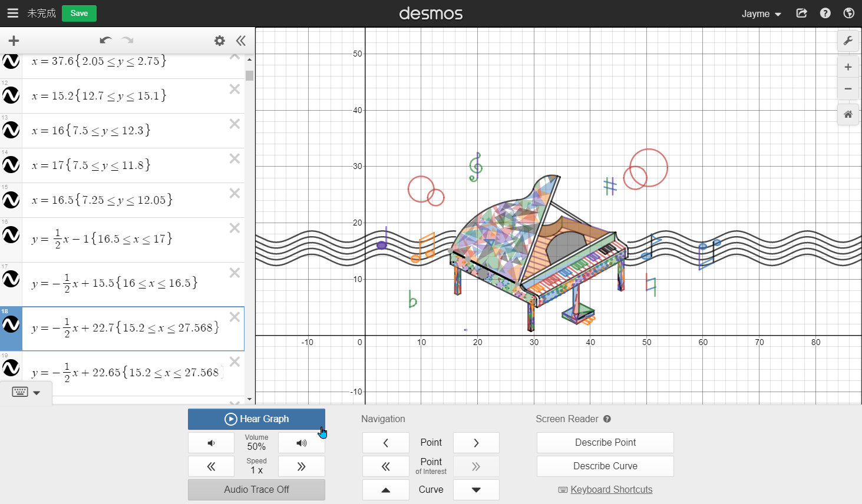The height and width of the screenshot is (504, 862).
Task: Reset graph to default home viewport
Action: (x=848, y=114)
